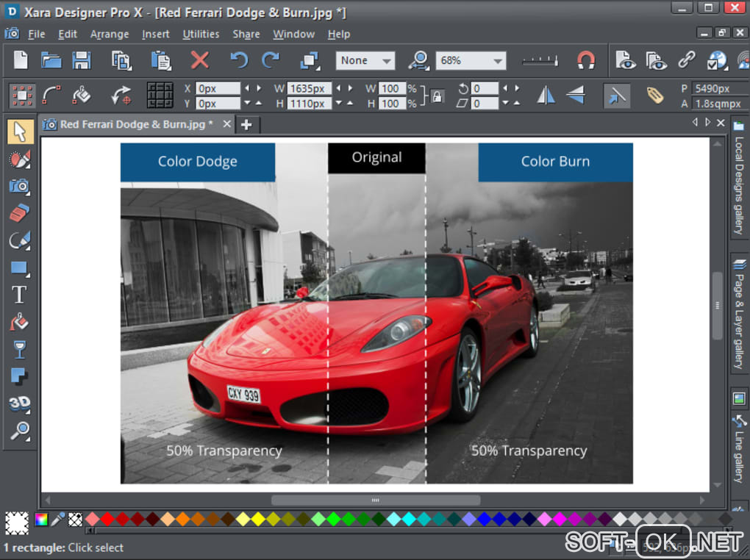The height and width of the screenshot is (560, 750).
Task: Open the Arrange menu
Action: (109, 34)
